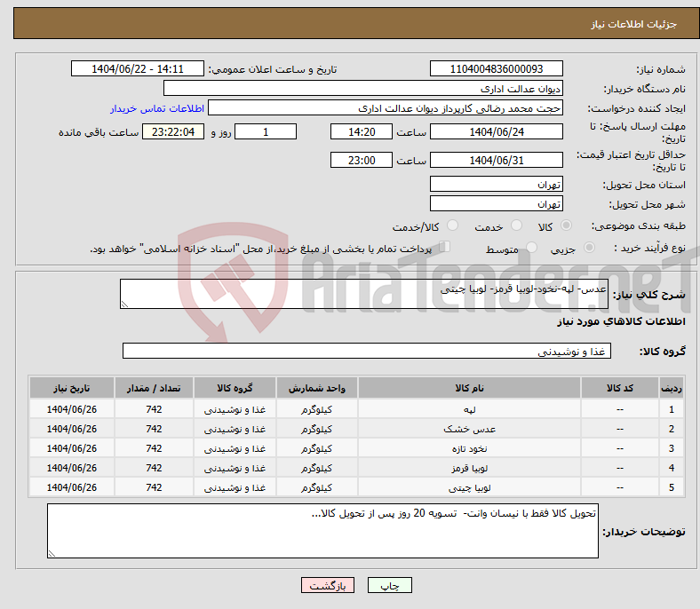
Task: Click the تاریخ نیاز column header
Action: click(72, 388)
